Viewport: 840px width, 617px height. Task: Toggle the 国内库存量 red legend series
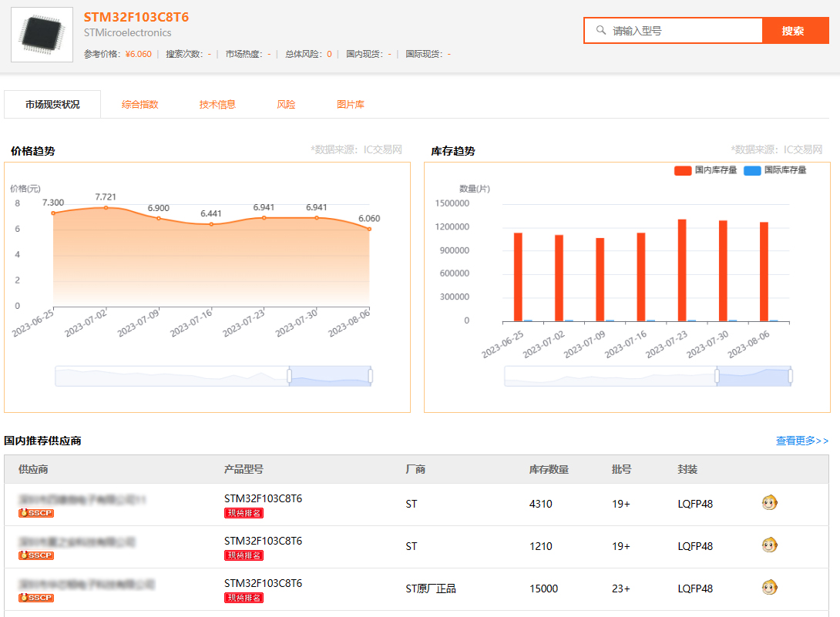click(705, 170)
